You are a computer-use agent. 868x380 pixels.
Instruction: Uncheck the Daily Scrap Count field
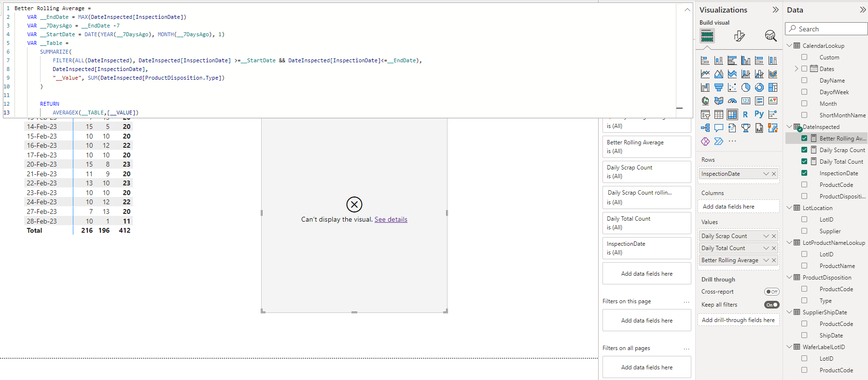click(804, 150)
